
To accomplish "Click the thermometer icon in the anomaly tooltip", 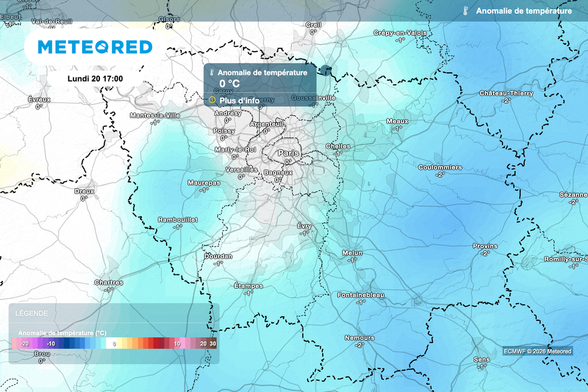I will point(212,73).
